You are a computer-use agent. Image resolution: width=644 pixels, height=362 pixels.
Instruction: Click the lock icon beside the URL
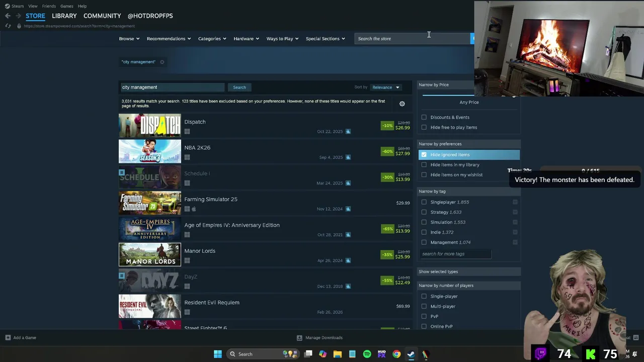(x=19, y=26)
